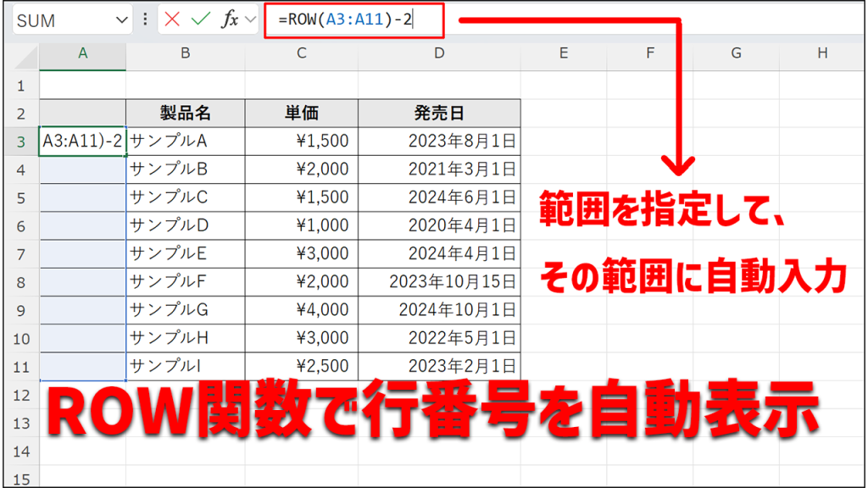Cancel the formula with the red X icon
This screenshot has width=868, height=488.
coord(171,18)
